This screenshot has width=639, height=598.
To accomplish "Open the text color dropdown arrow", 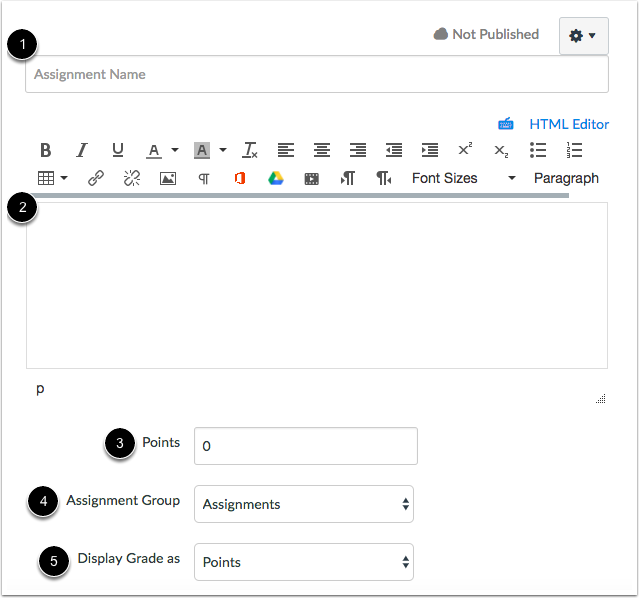I will [175, 150].
